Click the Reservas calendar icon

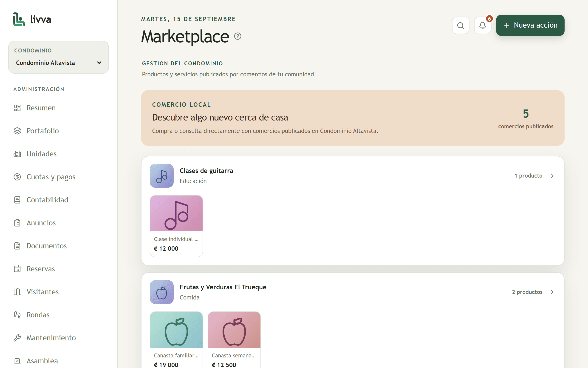point(17,269)
